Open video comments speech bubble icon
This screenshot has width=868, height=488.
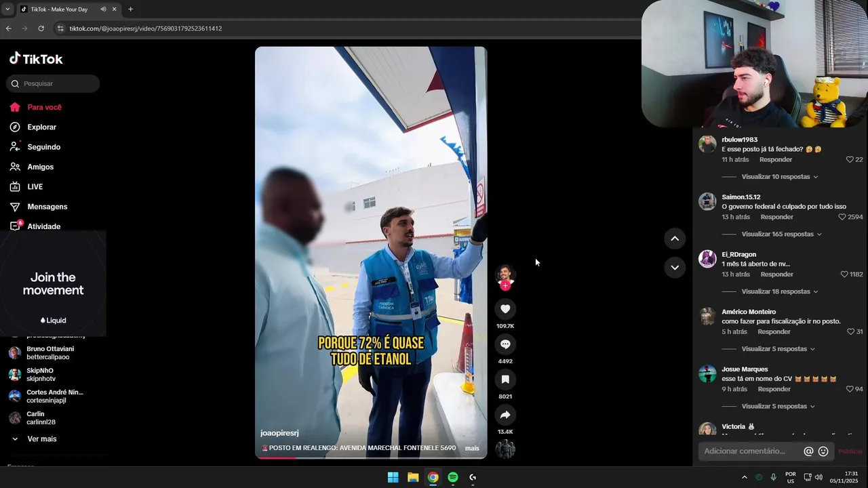[x=505, y=344]
